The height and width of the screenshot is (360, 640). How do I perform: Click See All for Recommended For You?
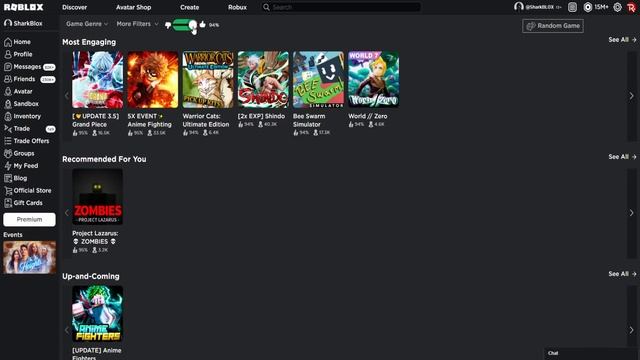pos(622,157)
